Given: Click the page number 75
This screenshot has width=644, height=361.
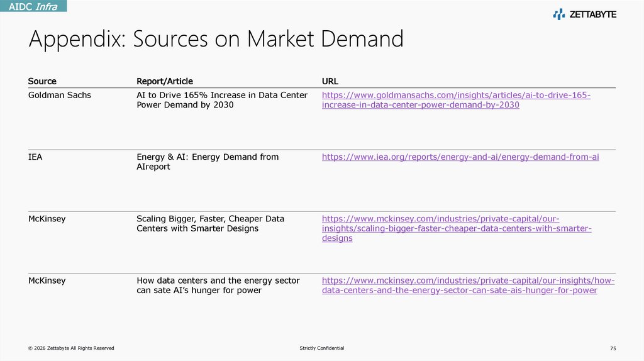Looking at the screenshot, I should point(613,348).
